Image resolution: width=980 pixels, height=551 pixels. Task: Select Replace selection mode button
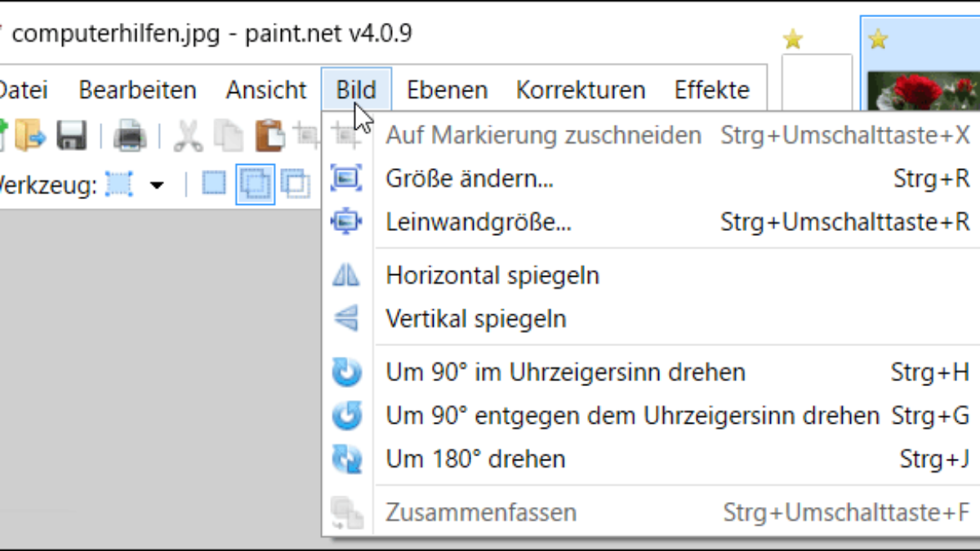(x=214, y=184)
